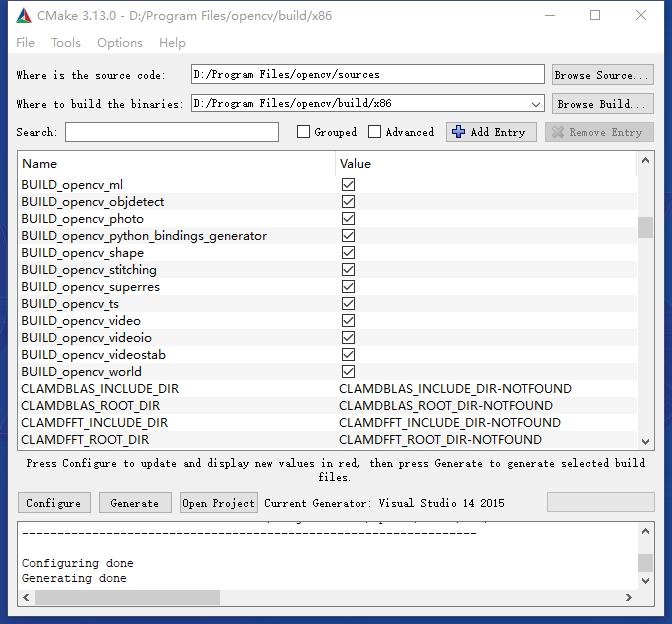Click scroll-up arrow of variables list

tap(645, 161)
